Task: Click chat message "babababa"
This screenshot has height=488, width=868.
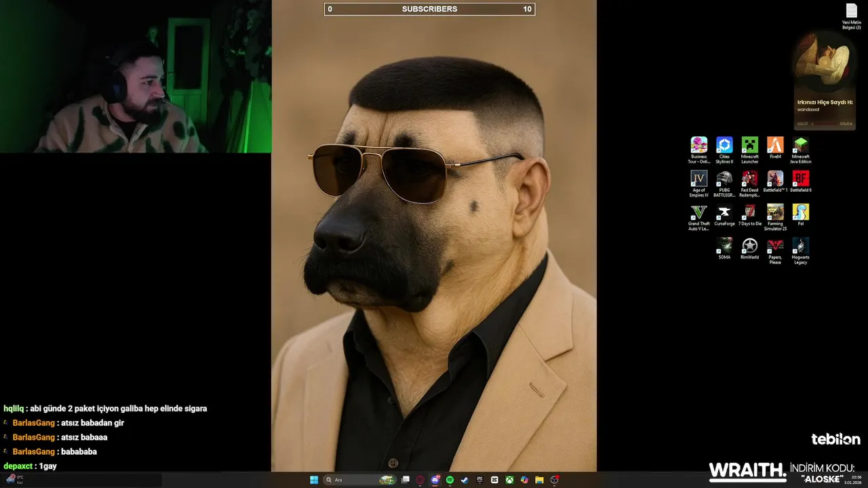Action: click(x=79, y=451)
